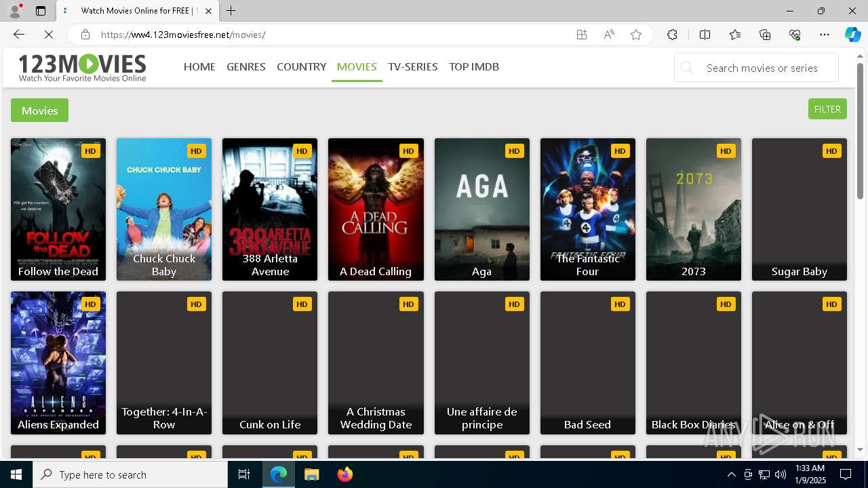Open 2073 movie poster
Screen dimensions: 868x488
(694, 209)
